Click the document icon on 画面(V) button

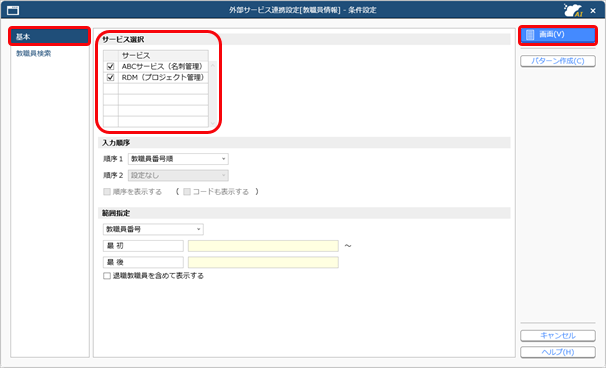pos(530,35)
